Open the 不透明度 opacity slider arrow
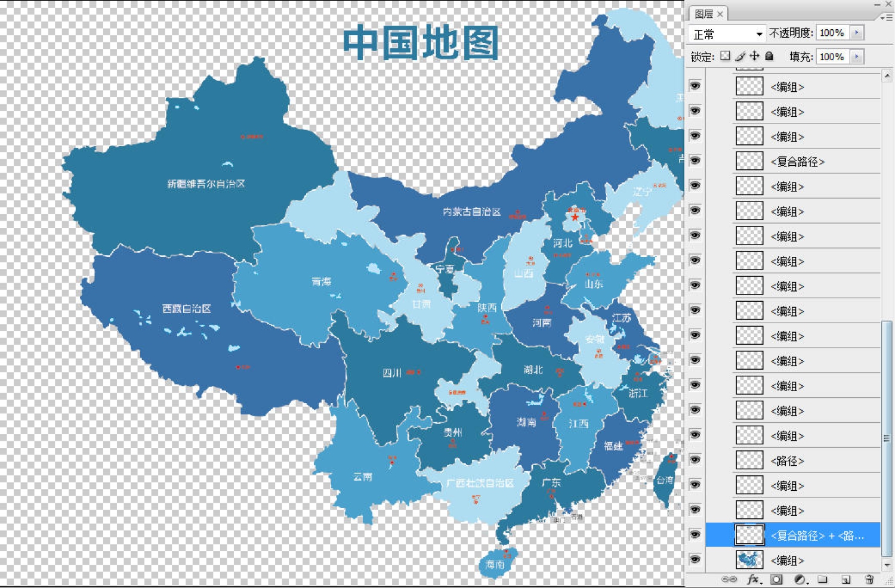 (857, 33)
